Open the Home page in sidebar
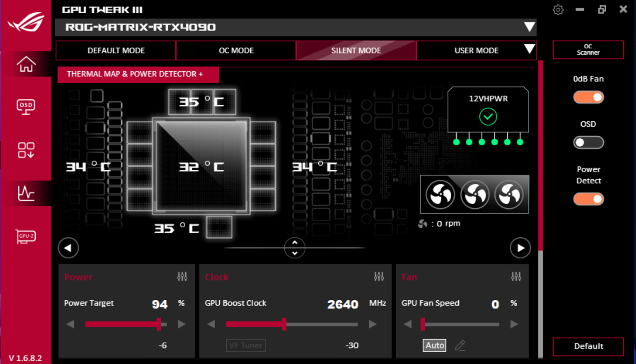Screen dimensions: 636x364 pyautogui.click(x=26, y=64)
